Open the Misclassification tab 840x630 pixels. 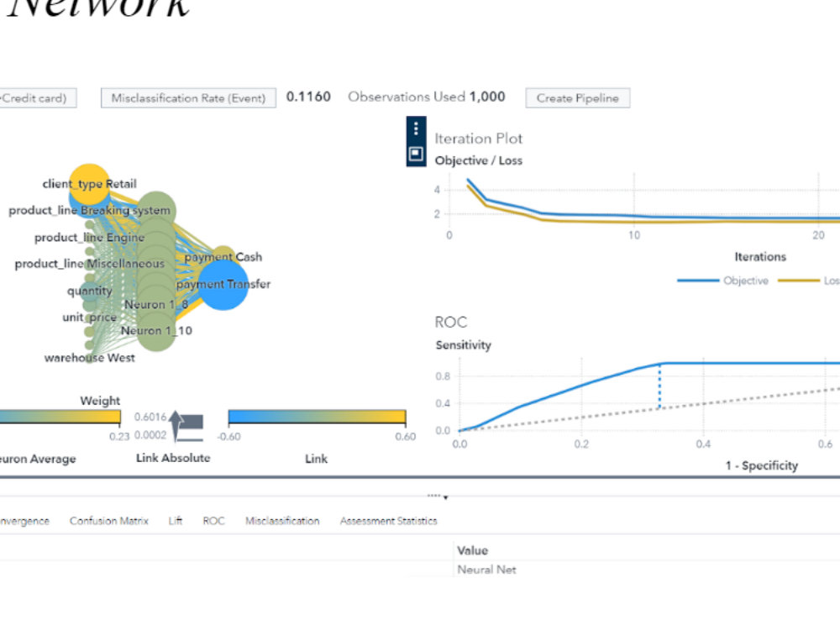282,521
